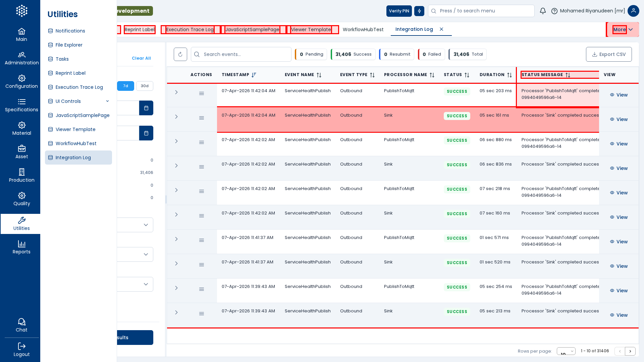Open Chat from the left sidebar
Viewport: 644px width, 362px height.
pos(21,325)
